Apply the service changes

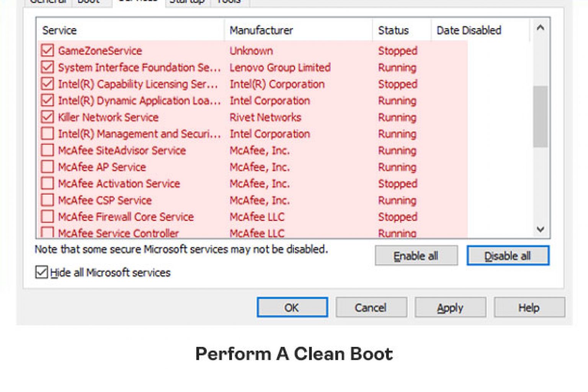pos(450,307)
